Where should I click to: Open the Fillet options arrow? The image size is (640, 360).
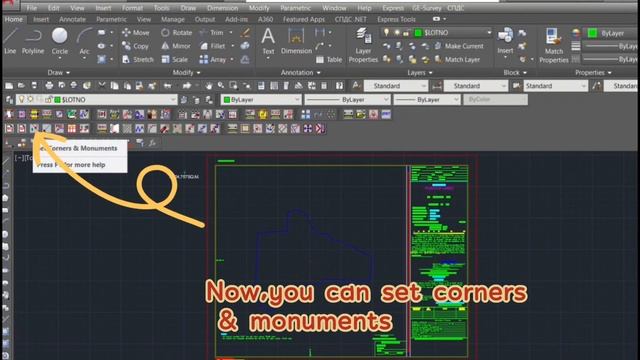233,46
